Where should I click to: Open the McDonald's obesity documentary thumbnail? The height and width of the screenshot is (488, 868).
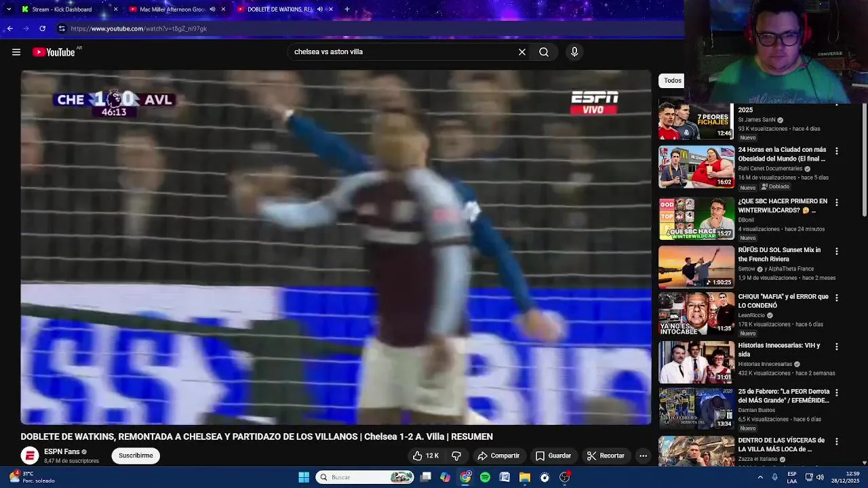[x=696, y=167]
